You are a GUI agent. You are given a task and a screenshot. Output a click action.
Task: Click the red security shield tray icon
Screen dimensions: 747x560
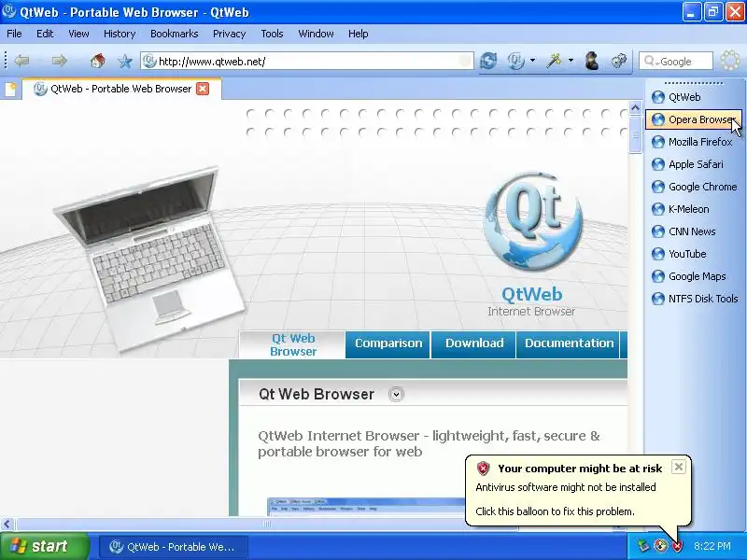pyautogui.click(x=677, y=546)
